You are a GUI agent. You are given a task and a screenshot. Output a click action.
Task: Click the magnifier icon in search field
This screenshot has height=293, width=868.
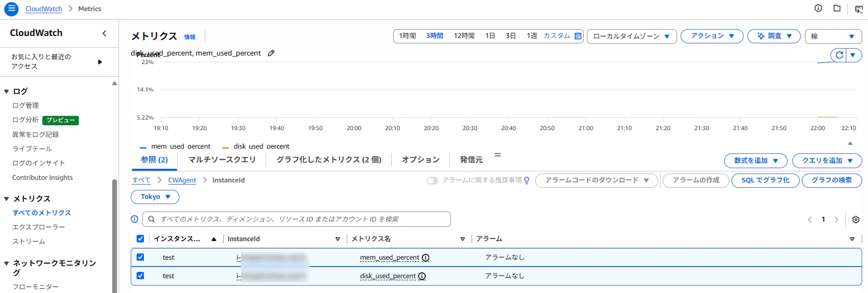152,219
